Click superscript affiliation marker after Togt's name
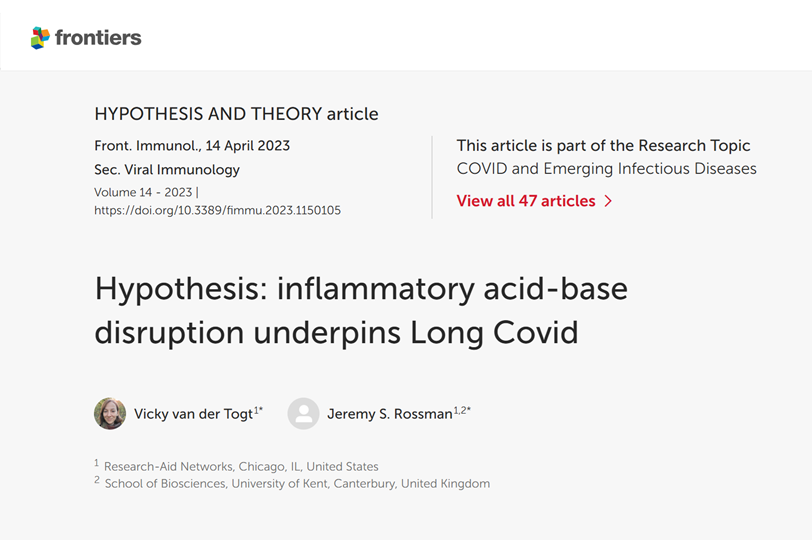812x540 pixels. tap(258, 409)
